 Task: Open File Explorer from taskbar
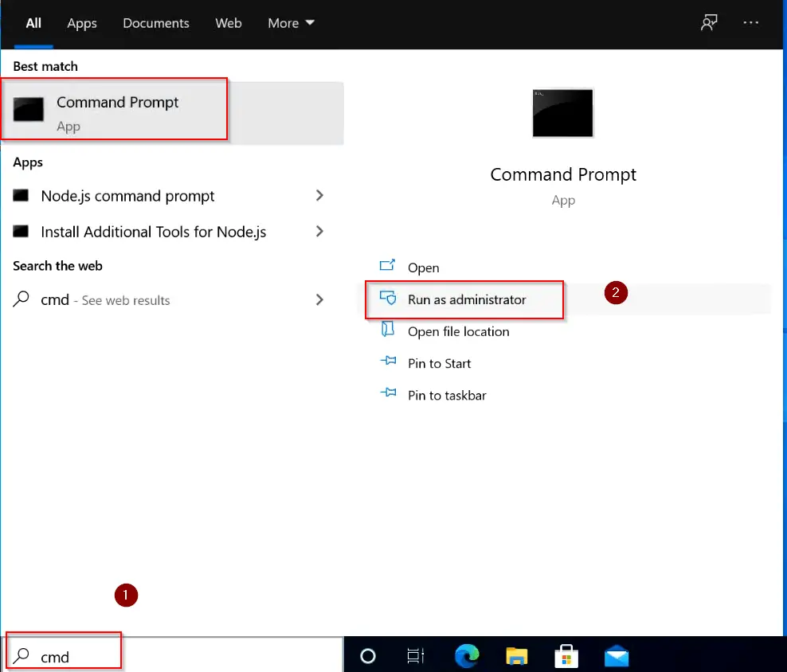(516, 655)
